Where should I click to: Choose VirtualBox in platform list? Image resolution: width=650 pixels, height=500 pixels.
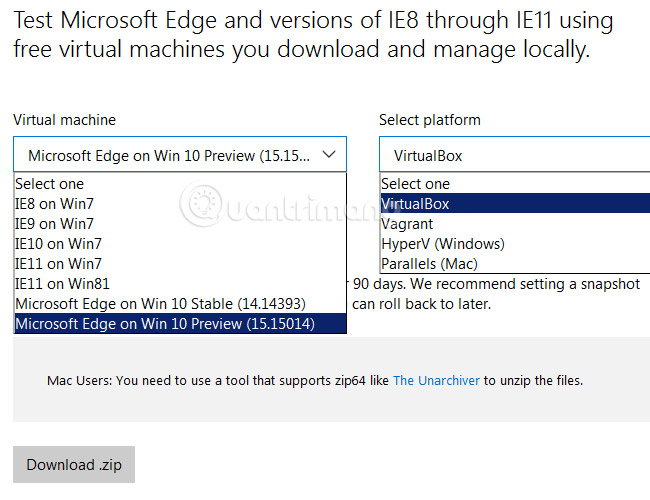pos(415,204)
